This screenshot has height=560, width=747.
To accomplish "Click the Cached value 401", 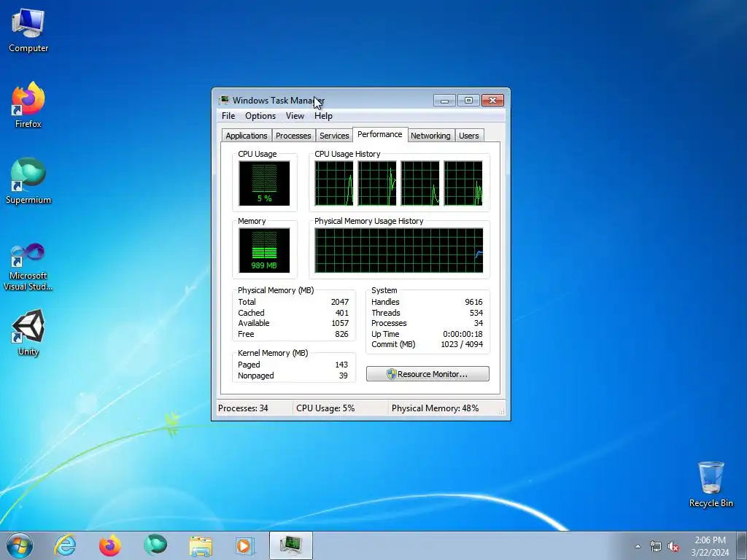I will click(341, 313).
